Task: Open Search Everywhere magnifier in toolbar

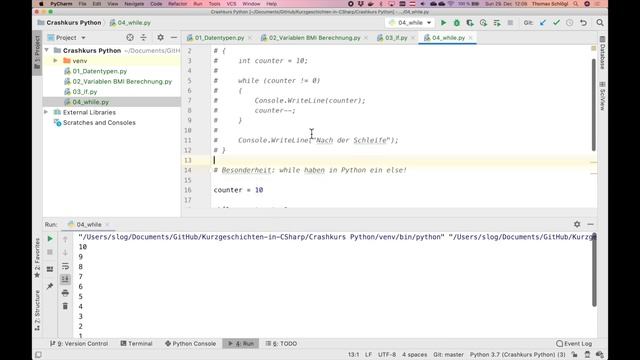Action: (x=600, y=23)
